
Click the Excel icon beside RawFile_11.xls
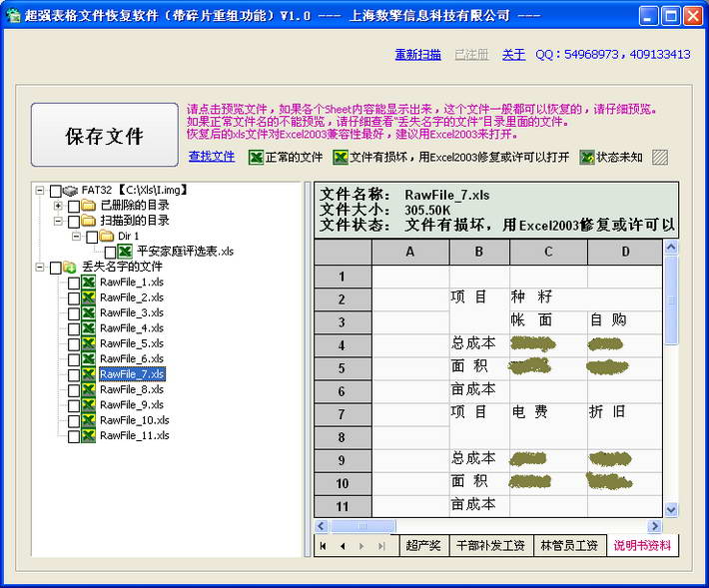click(x=88, y=435)
